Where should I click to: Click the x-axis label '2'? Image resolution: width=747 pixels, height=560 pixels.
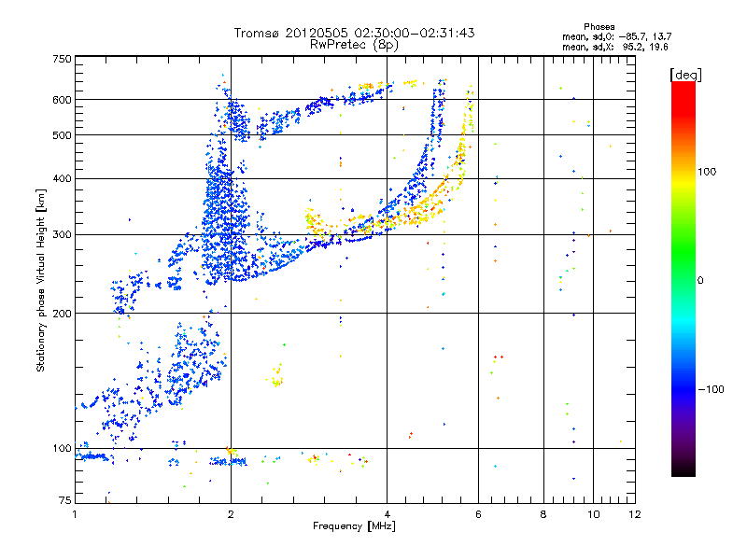[x=231, y=514]
